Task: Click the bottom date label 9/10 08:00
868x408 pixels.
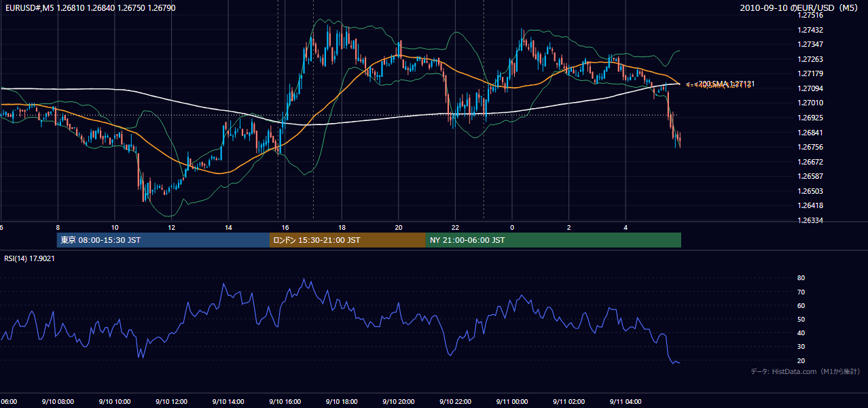Action: pyautogui.click(x=58, y=402)
